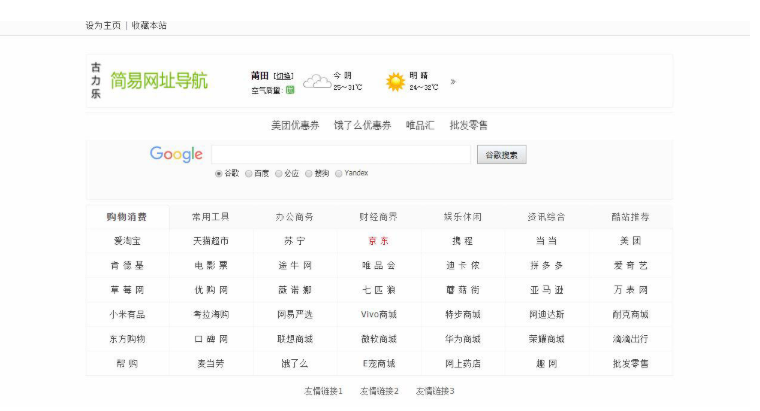The height and width of the screenshot is (411, 760).
Task: Click 设为主页 in the top bar
Action: (103, 25)
